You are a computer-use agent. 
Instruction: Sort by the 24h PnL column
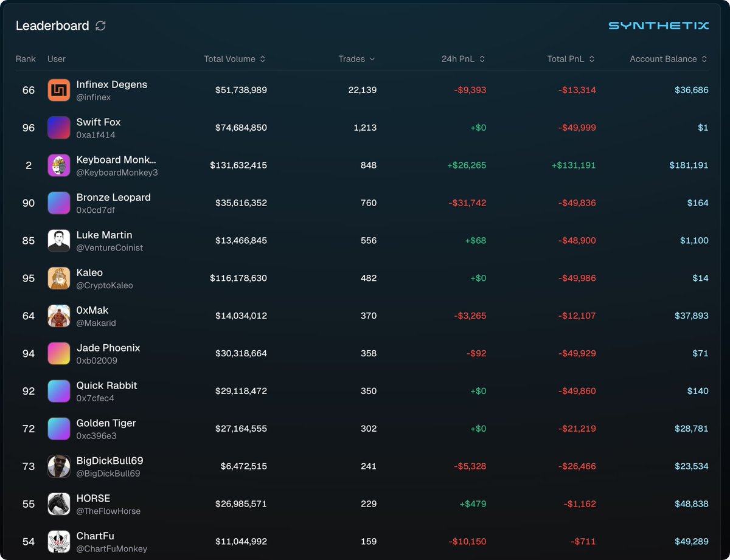click(x=463, y=59)
